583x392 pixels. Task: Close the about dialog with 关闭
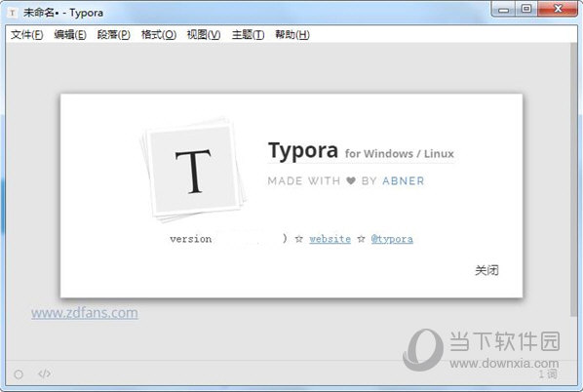(486, 270)
